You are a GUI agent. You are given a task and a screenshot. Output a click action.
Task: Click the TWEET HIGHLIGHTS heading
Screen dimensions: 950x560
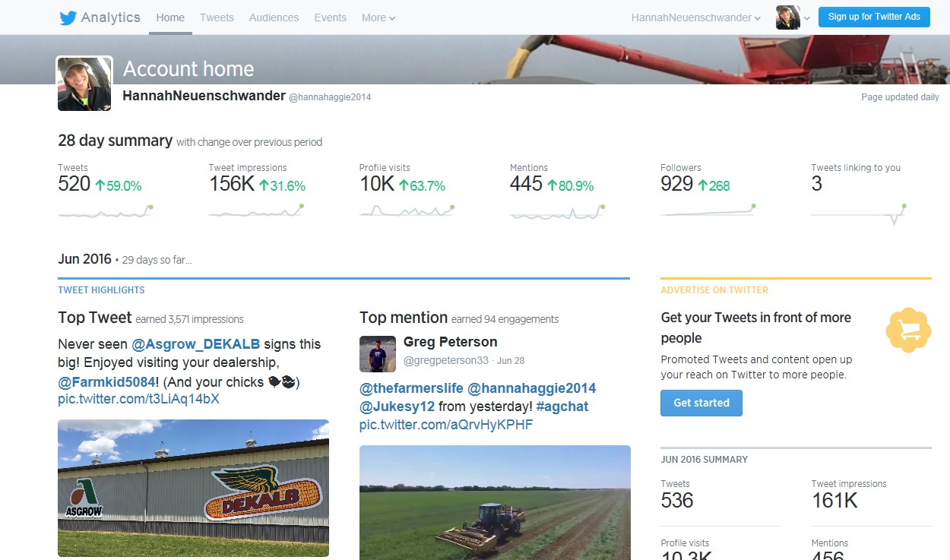101,290
